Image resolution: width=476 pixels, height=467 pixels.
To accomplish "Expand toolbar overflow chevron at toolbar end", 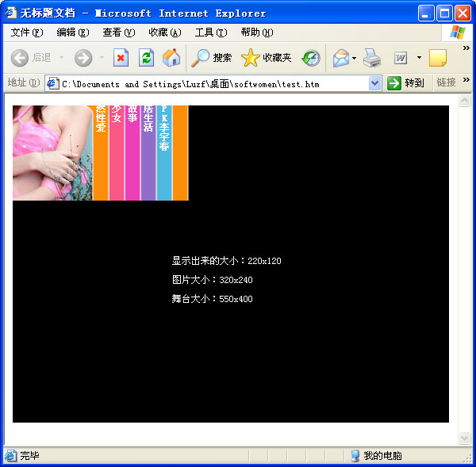I will coord(466,48).
